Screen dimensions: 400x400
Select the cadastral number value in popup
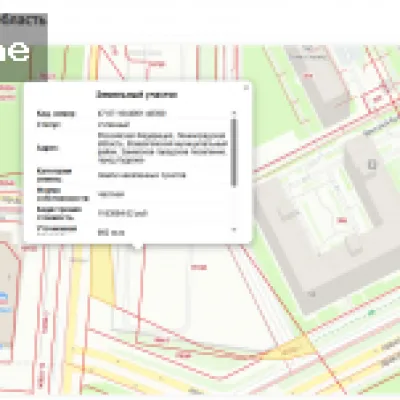[132, 113]
